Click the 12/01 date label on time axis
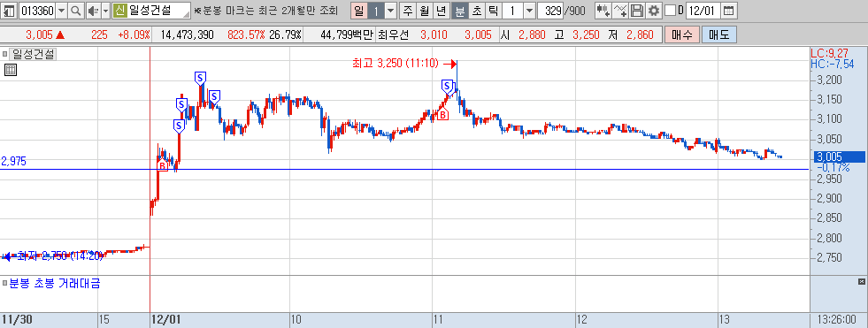The height and width of the screenshot is (328, 868). (166, 320)
